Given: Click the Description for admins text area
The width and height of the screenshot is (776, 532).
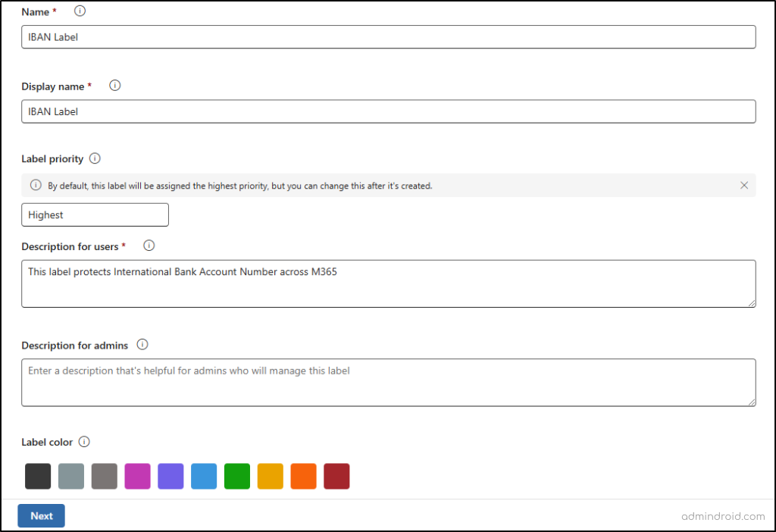Looking at the screenshot, I should [x=388, y=382].
